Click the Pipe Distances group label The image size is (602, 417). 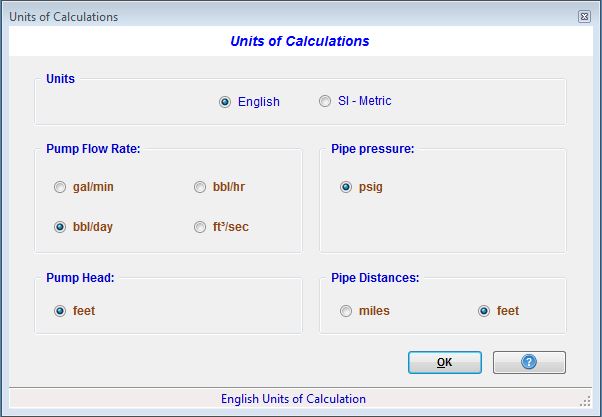pos(375,278)
